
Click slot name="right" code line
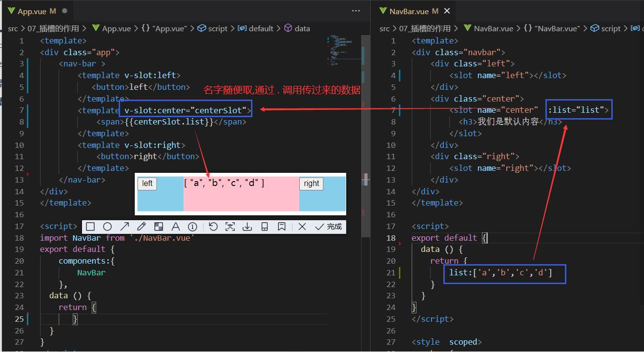(x=510, y=168)
